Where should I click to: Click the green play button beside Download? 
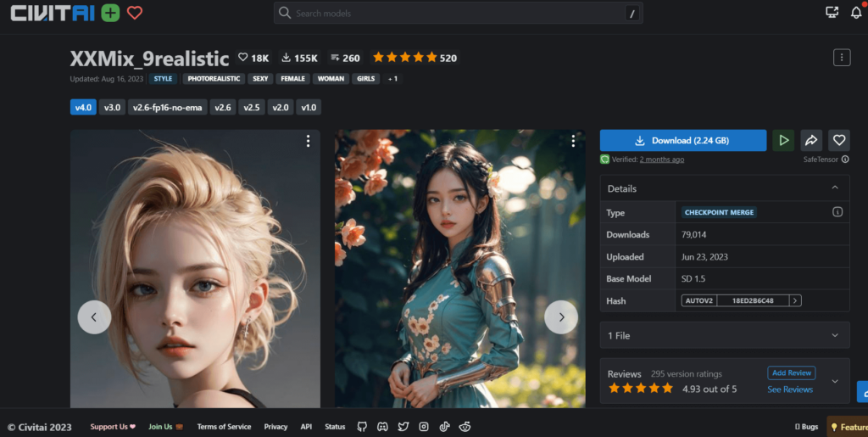point(782,140)
